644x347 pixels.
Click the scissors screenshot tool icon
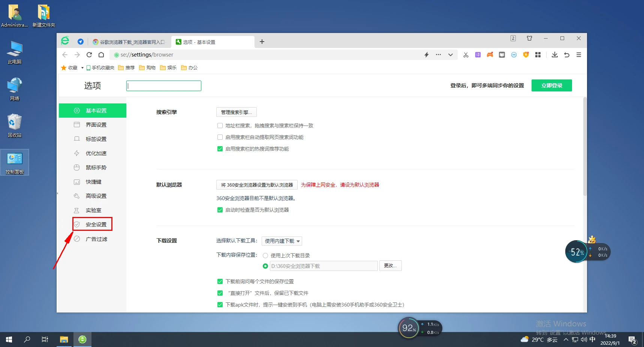(466, 55)
